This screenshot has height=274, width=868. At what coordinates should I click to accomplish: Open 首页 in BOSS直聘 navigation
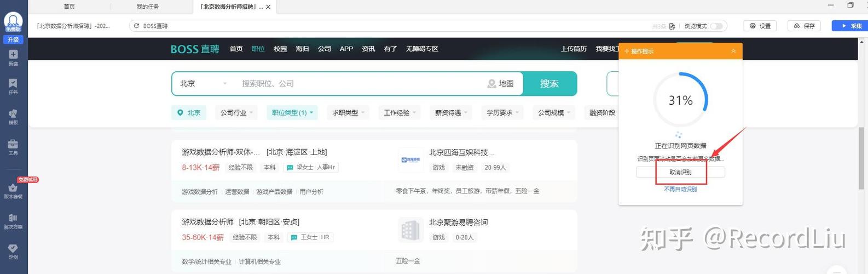(x=236, y=49)
